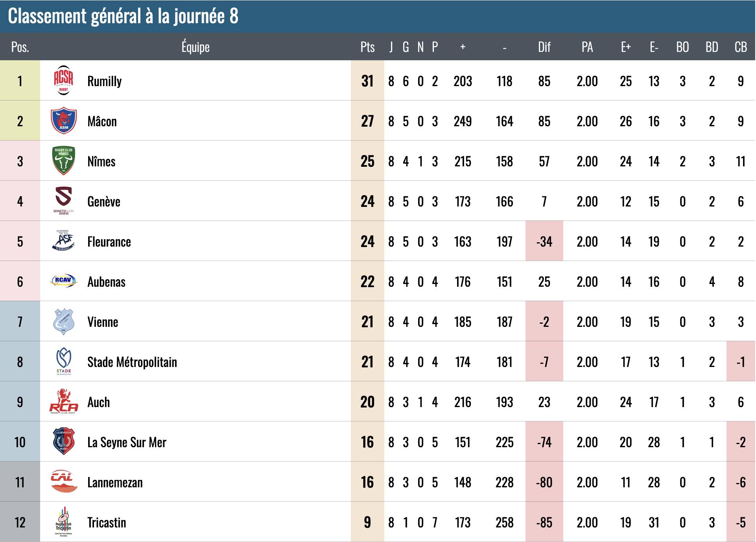Click the La Seyne Sur Mer crest
Viewport: 756px width, 542px height.
coord(63,442)
